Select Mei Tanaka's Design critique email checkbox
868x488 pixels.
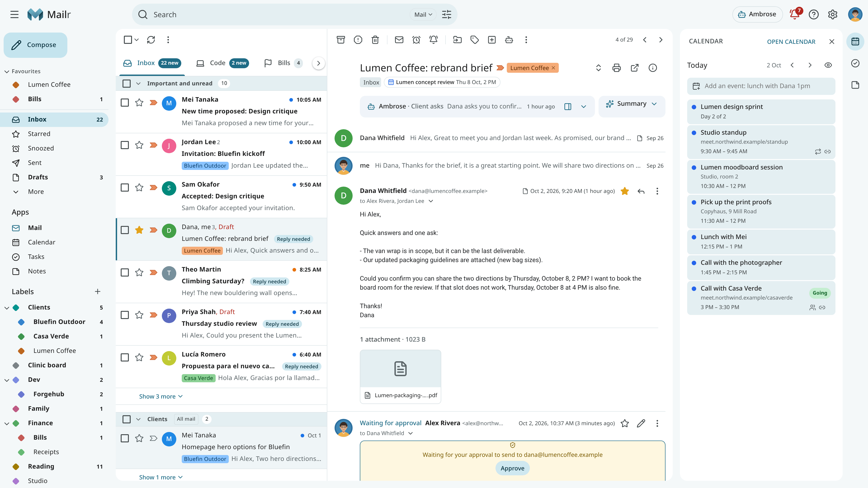[125, 102]
